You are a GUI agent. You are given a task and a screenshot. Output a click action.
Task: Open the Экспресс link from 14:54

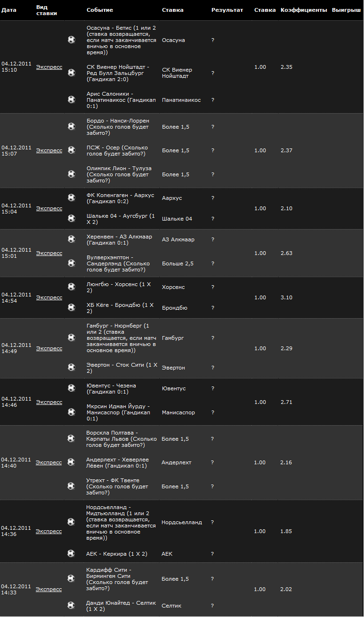coord(49,297)
